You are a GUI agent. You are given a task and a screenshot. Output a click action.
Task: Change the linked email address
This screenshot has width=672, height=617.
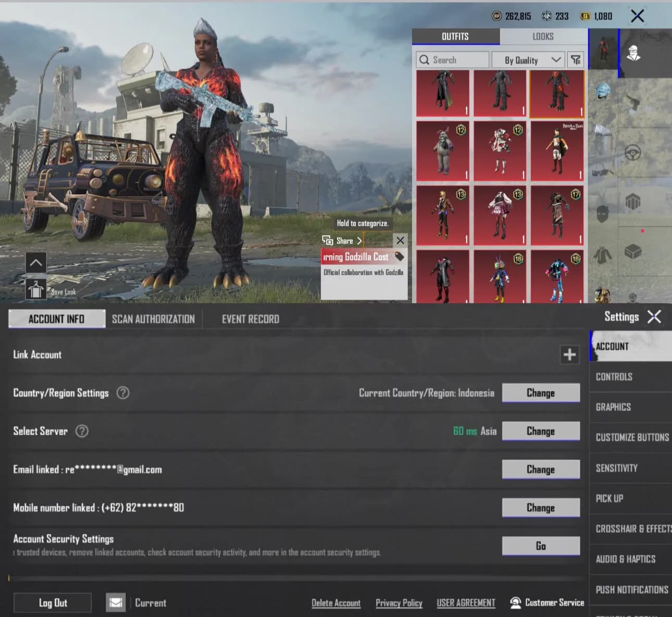click(541, 470)
